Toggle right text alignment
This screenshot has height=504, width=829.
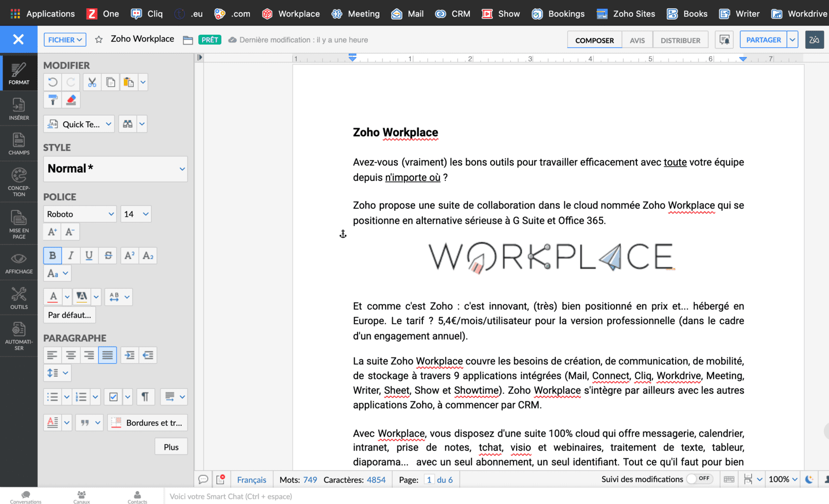(x=89, y=355)
